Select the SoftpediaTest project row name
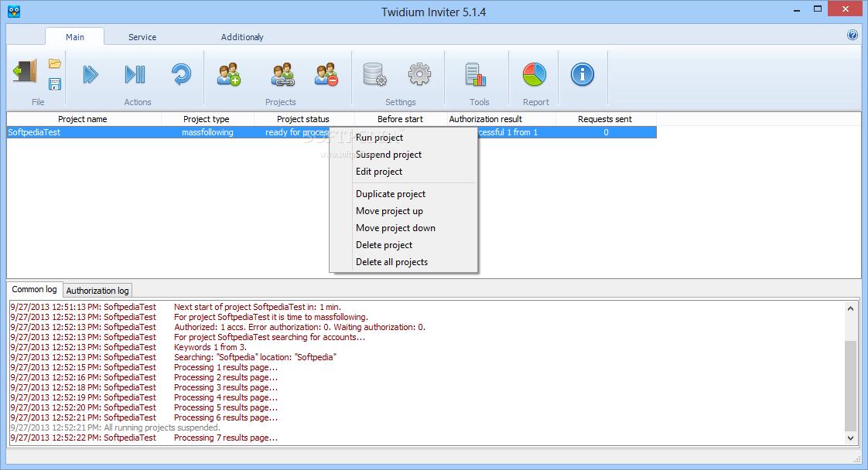868x470 pixels. (34, 132)
